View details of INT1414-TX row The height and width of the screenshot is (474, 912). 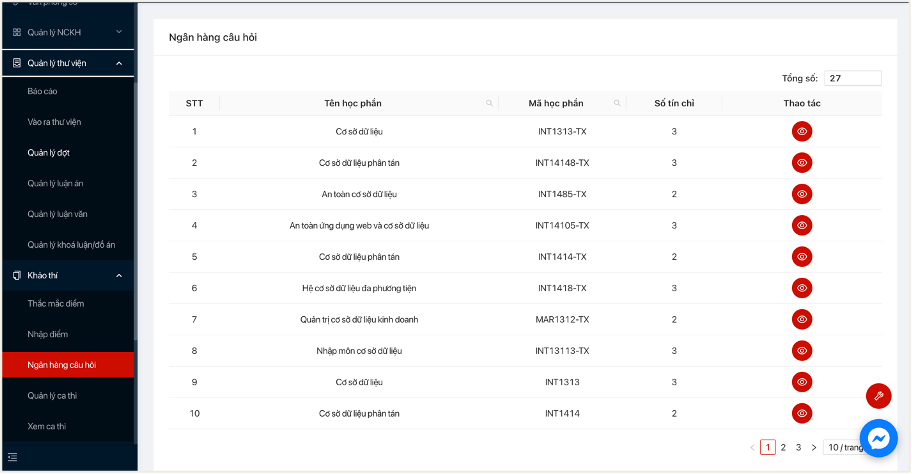(x=801, y=256)
